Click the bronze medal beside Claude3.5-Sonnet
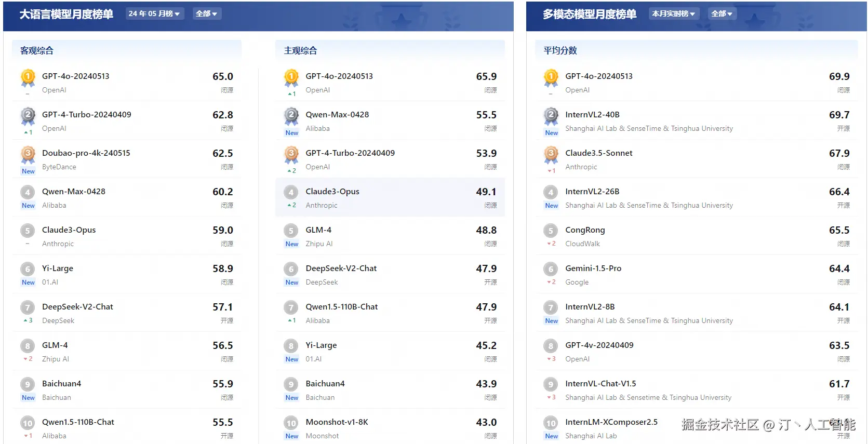 [551, 155]
